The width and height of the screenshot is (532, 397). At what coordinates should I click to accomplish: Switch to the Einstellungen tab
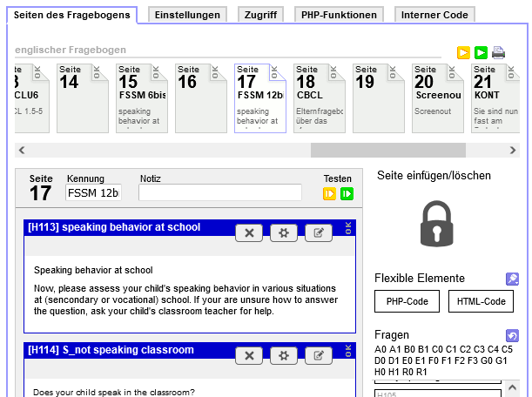click(187, 15)
